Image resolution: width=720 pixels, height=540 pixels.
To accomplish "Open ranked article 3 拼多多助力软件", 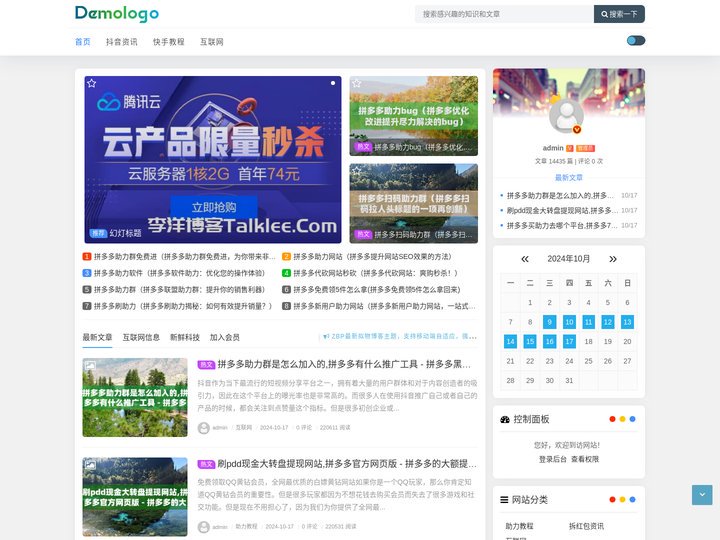I will 174,273.
